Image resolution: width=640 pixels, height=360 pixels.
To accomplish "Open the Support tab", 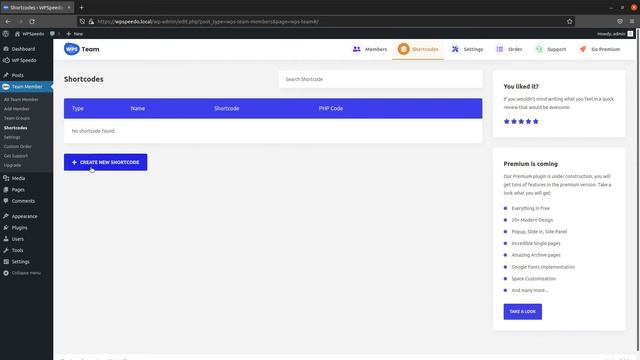I will (551, 49).
